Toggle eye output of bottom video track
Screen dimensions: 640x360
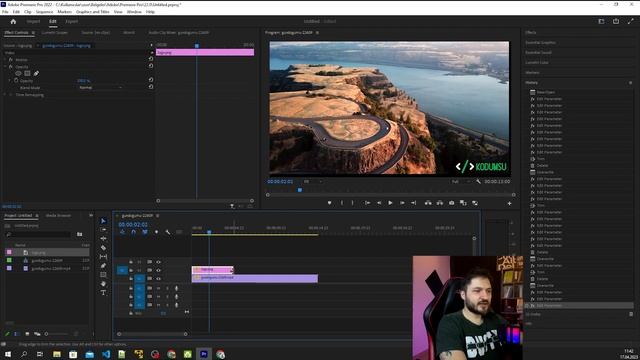click(x=158, y=278)
